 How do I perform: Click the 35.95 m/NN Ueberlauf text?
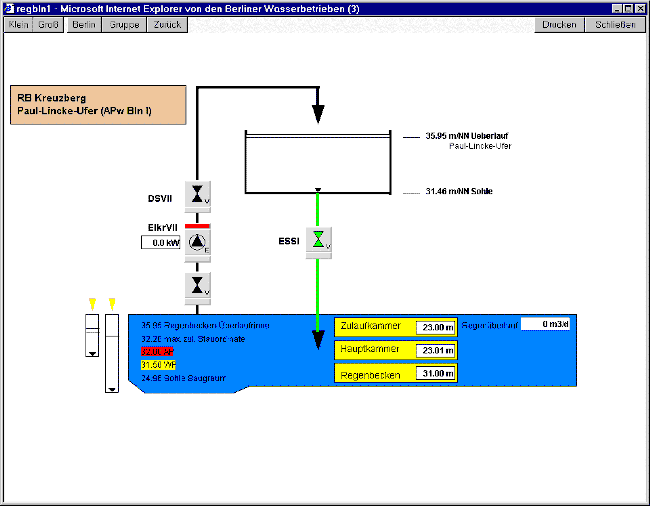(x=467, y=136)
